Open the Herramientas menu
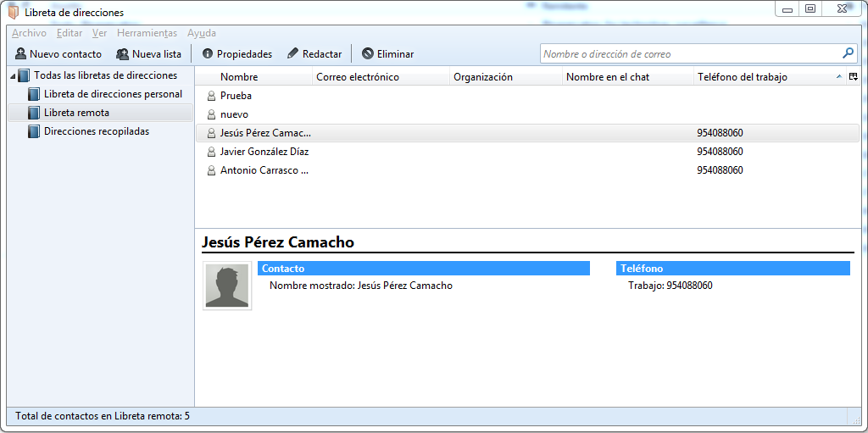The width and height of the screenshot is (868, 433). click(x=147, y=33)
